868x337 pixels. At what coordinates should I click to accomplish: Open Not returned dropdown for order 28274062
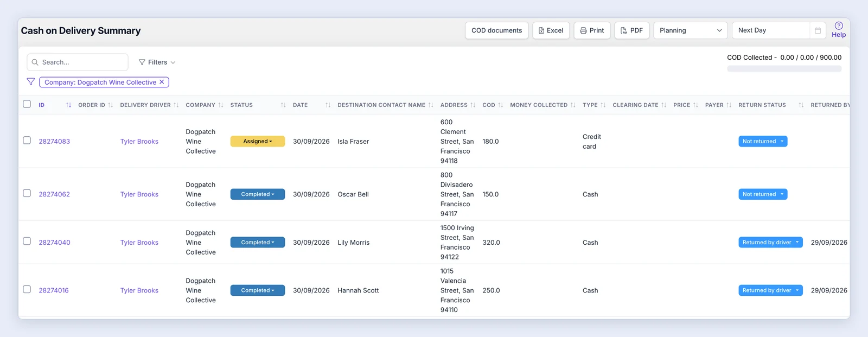[763, 194]
